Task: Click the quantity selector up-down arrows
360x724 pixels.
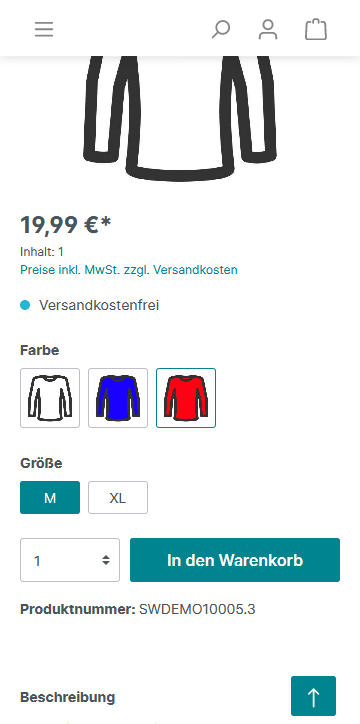Action: (106, 560)
